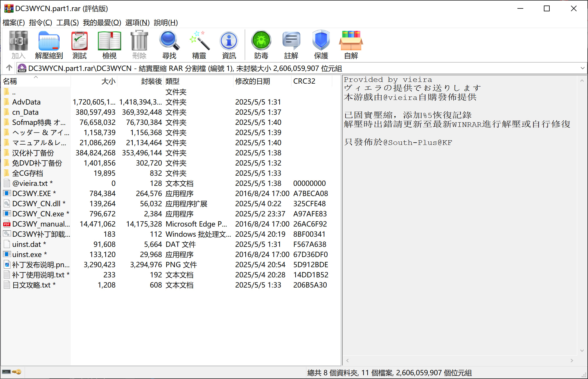Maximize the WinRAR window
The width and height of the screenshot is (588, 379).
547,8
